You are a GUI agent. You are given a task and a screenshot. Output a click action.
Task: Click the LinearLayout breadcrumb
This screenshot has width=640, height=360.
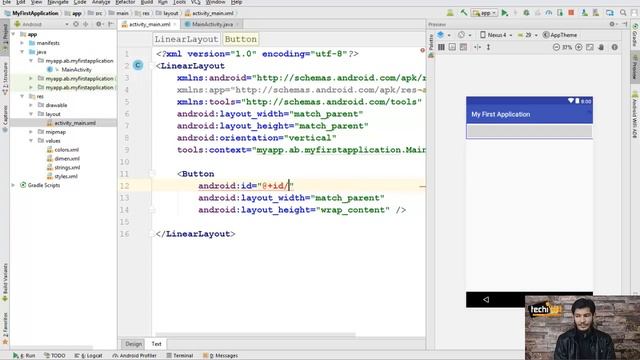point(187,39)
